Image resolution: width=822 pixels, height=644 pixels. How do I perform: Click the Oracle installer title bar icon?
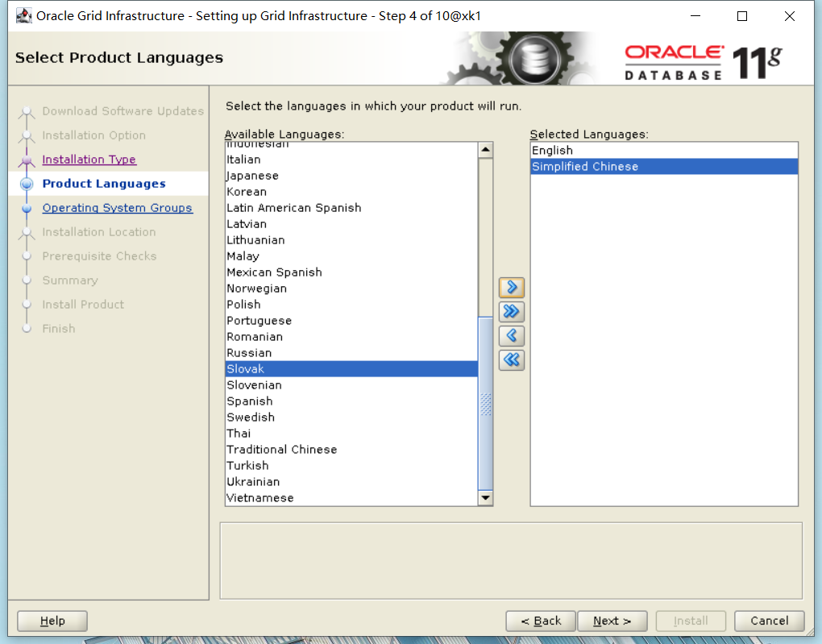(23, 16)
